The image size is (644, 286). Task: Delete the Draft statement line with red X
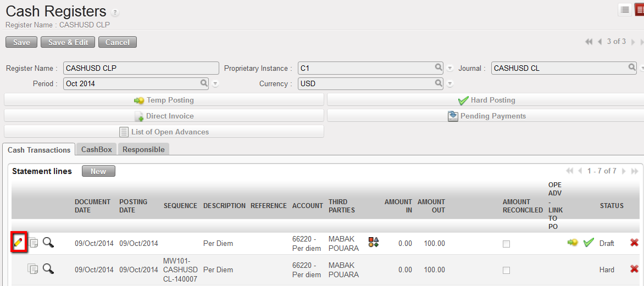[634, 243]
